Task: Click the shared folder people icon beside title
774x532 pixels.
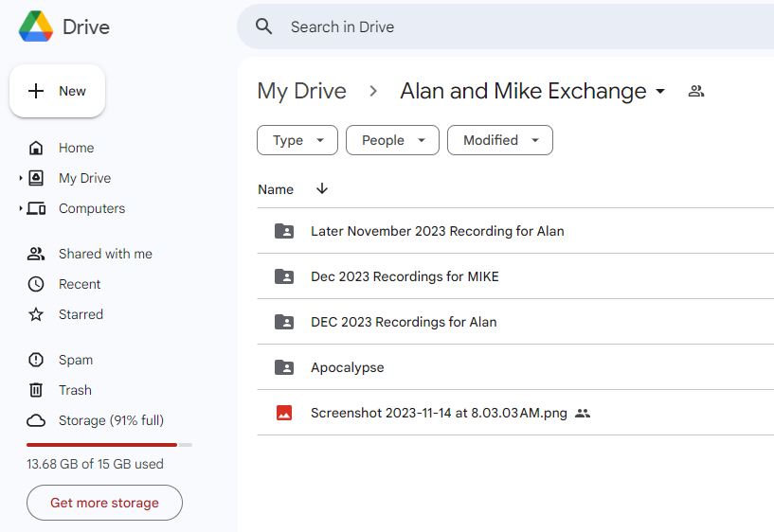Action: [696, 92]
